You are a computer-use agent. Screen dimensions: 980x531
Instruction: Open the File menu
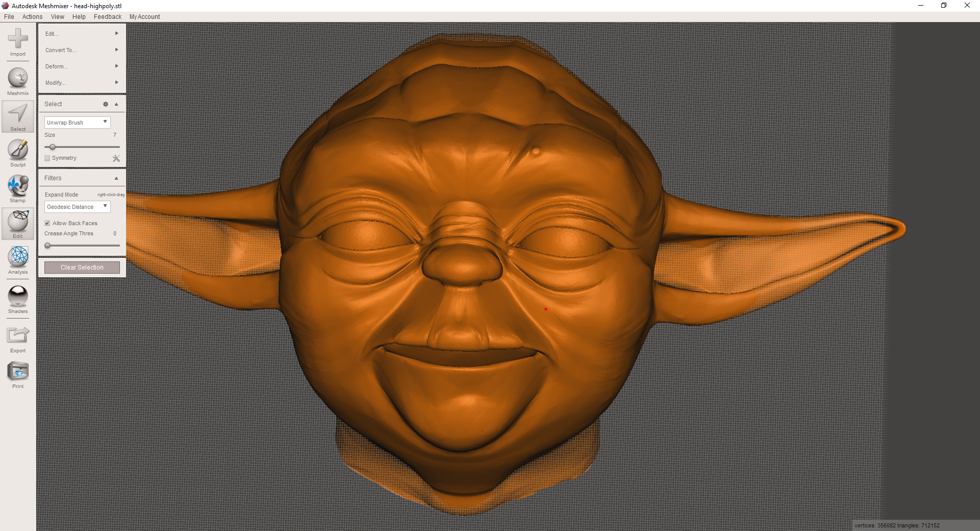[x=9, y=17]
